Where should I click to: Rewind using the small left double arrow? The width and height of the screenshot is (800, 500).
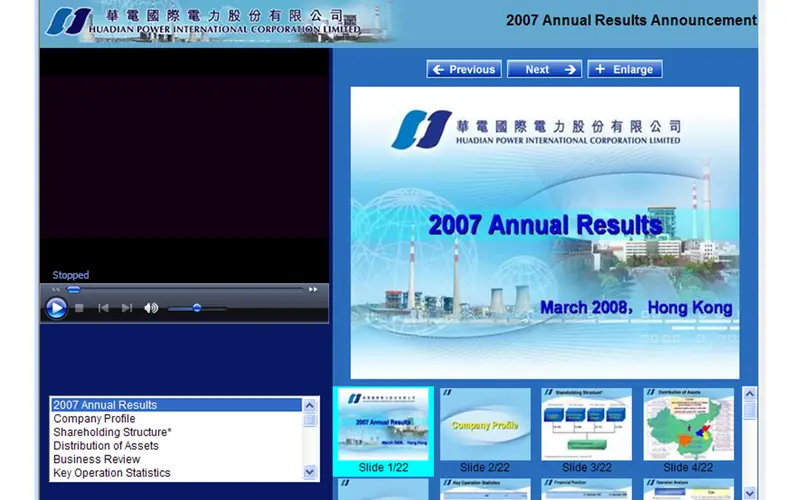coord(56,289)
